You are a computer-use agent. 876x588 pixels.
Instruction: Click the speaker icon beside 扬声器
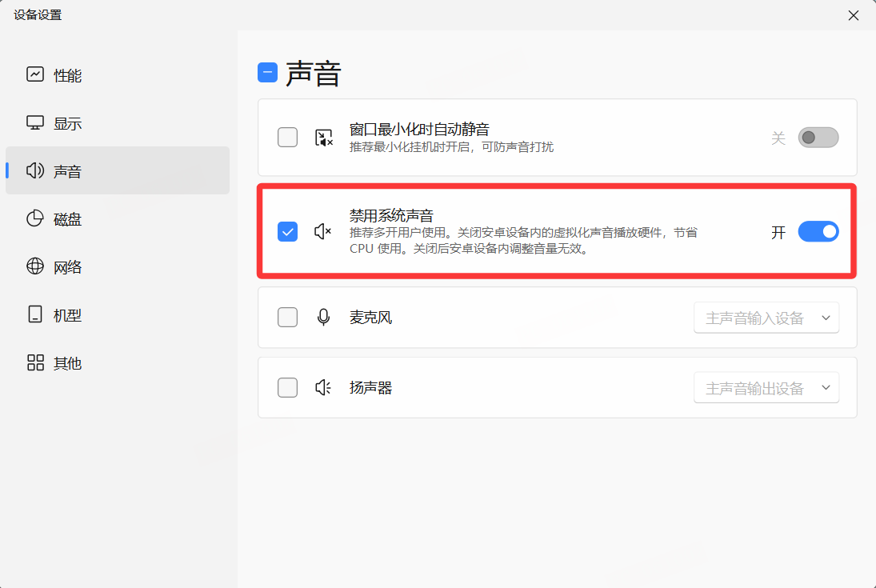coord(323,388)
